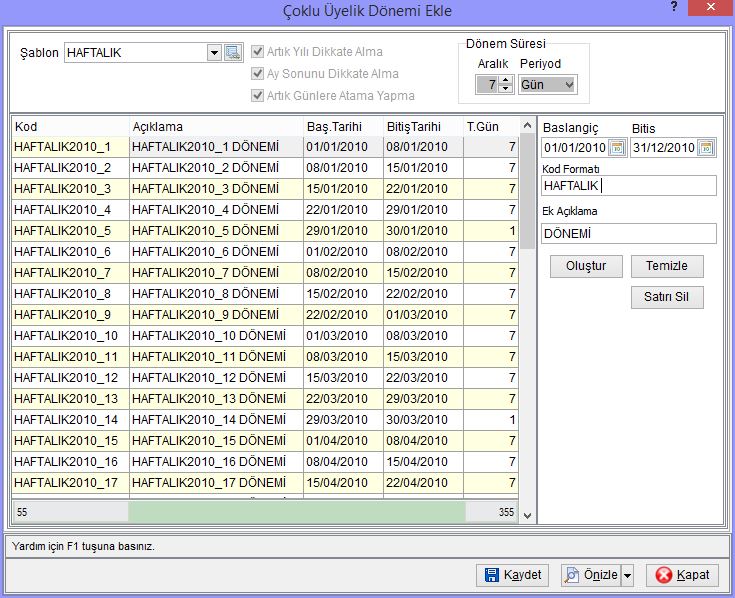The image size is (735, 598).
Task: Click into the Kod Formatı field
Action: (629, 186)
